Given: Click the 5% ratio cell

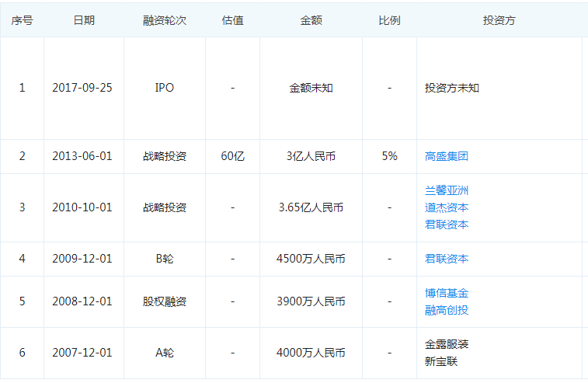Looking at the screenshot, I should (x=389, y=156).
